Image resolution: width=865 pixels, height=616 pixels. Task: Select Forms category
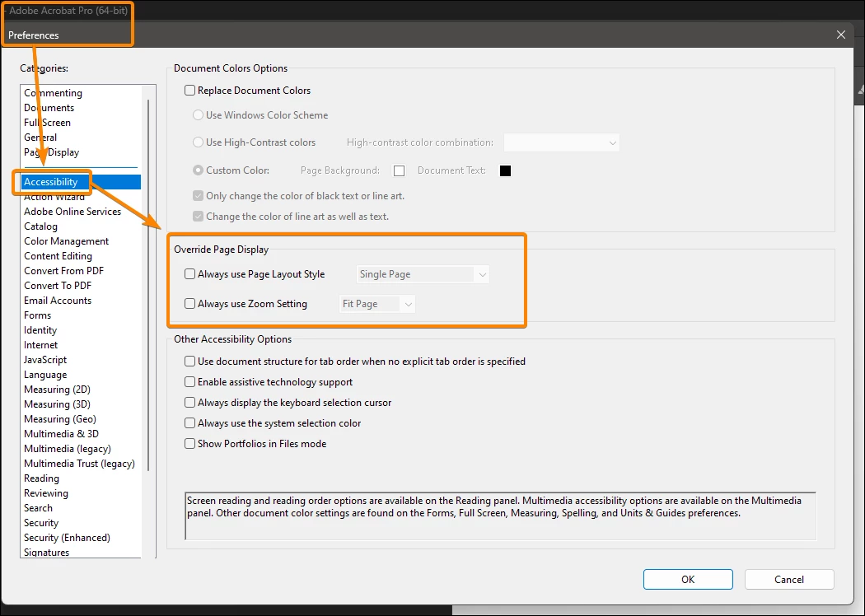[38, 315]
